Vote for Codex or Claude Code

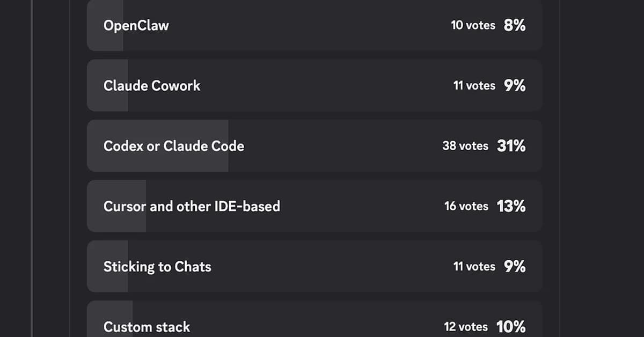point(173,146)
